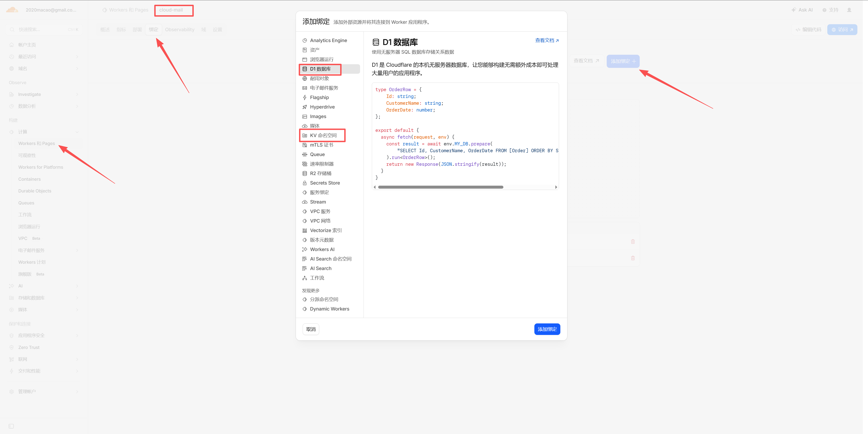
Task: Select the Analytics Engine icon in binding list
Action: [305, 40]
